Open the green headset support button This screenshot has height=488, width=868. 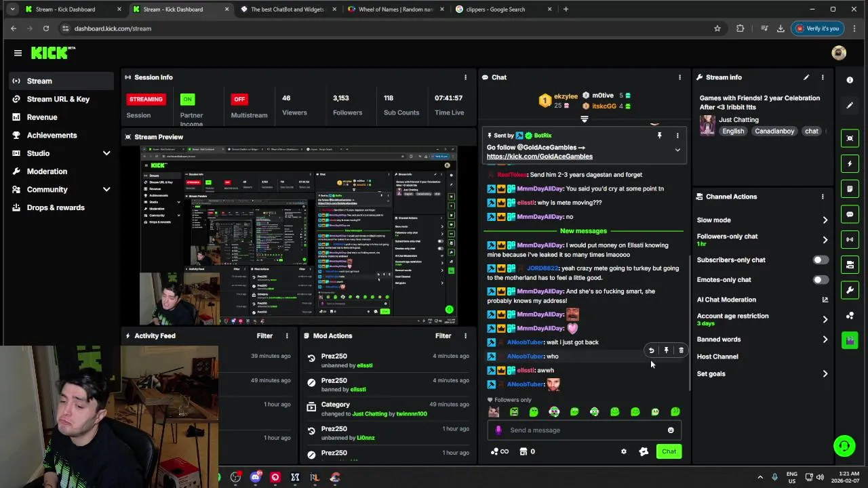click(x=844, y=446)
